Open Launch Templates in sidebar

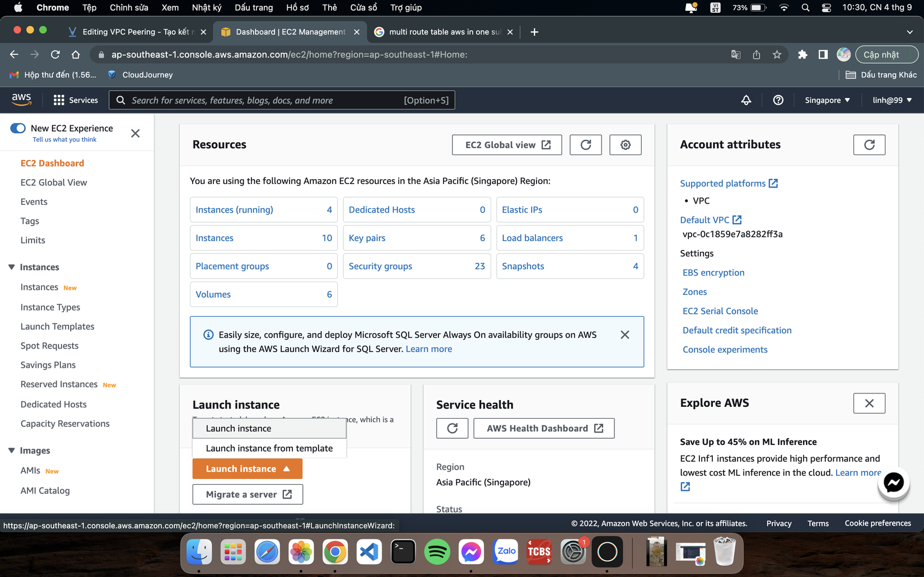pos(57,326)
